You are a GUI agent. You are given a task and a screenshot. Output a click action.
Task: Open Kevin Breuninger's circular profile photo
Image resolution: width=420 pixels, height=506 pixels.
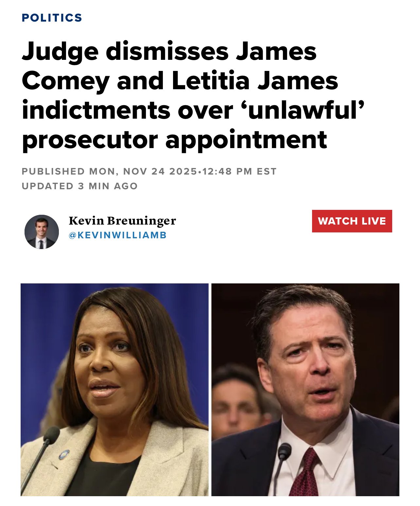pos(42,232)
